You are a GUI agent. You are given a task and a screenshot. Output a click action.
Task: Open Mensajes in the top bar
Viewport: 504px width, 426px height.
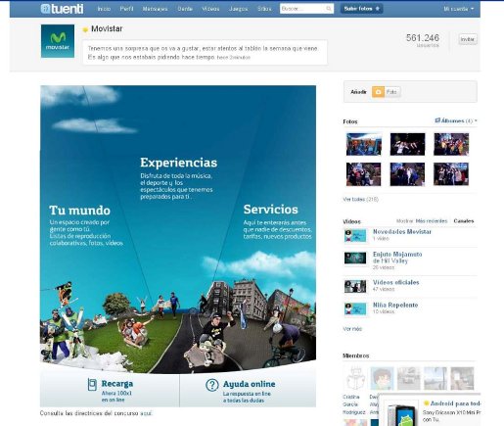click(155, 9)
